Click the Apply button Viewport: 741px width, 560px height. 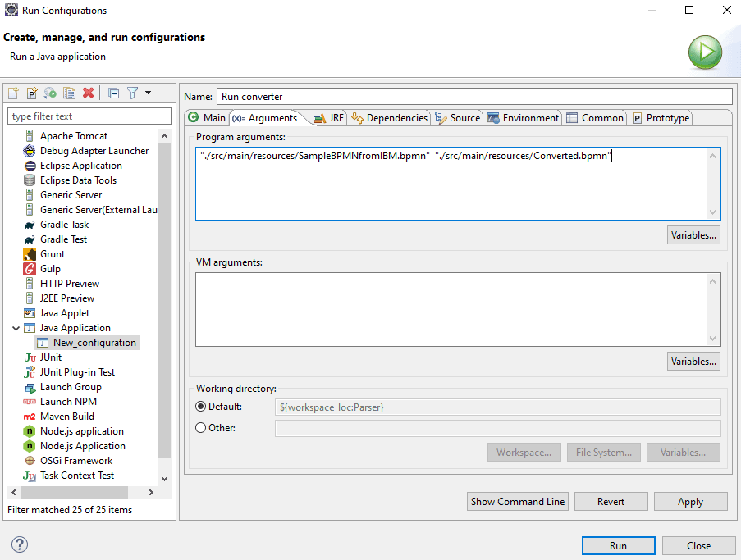pos(690,502)
